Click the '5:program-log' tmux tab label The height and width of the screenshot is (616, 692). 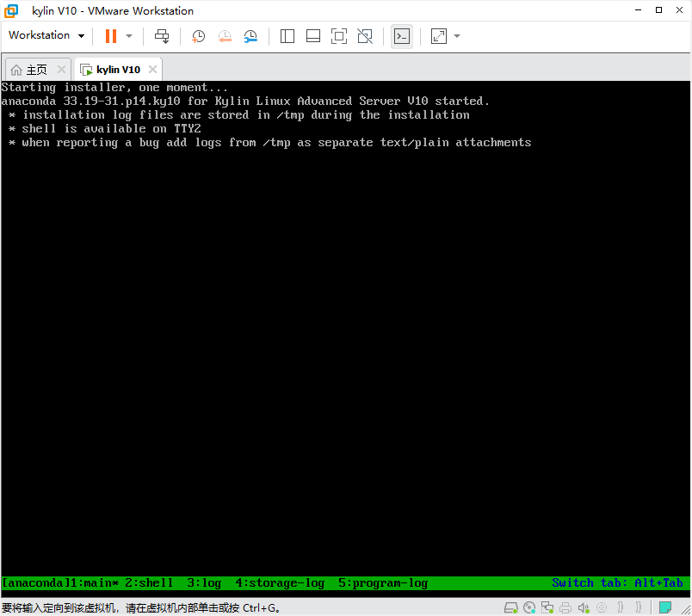pos(383,583)
